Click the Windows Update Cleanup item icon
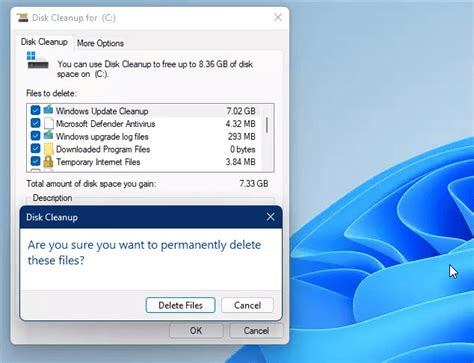Screen dimensions: 474x363 49,109
